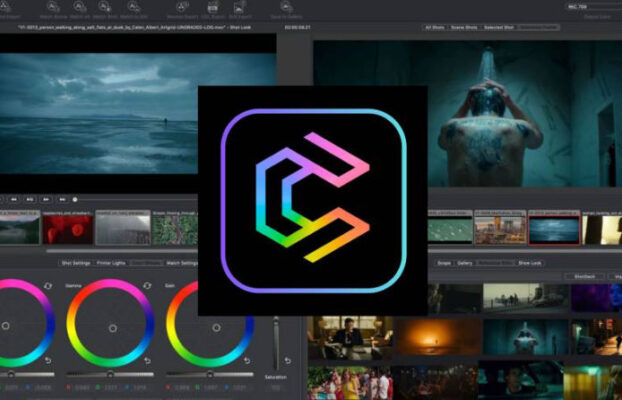This screenshot has width=622, height=400.
Task: Click the Match Scene toolbar icon
Action: (53, 6)
